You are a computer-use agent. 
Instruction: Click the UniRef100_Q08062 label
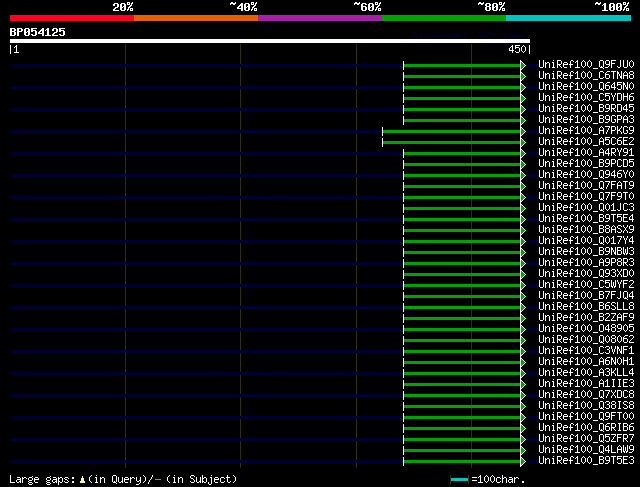[x=586, y=340]
